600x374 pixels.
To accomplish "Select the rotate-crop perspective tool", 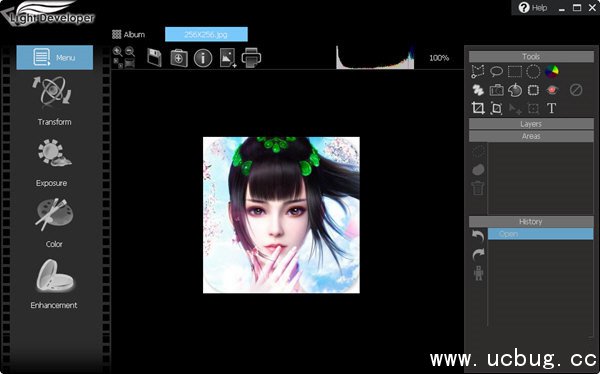I will (x=496, y=108).
